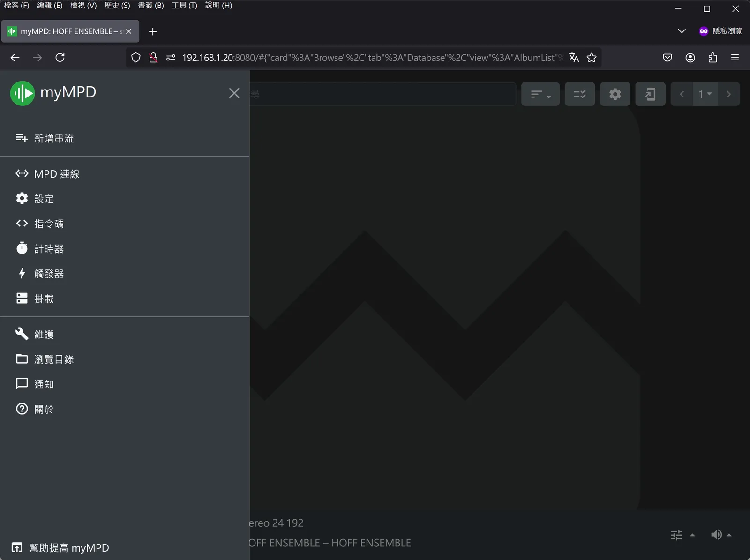Expand the list all tabs chevron

click(682, 31)
